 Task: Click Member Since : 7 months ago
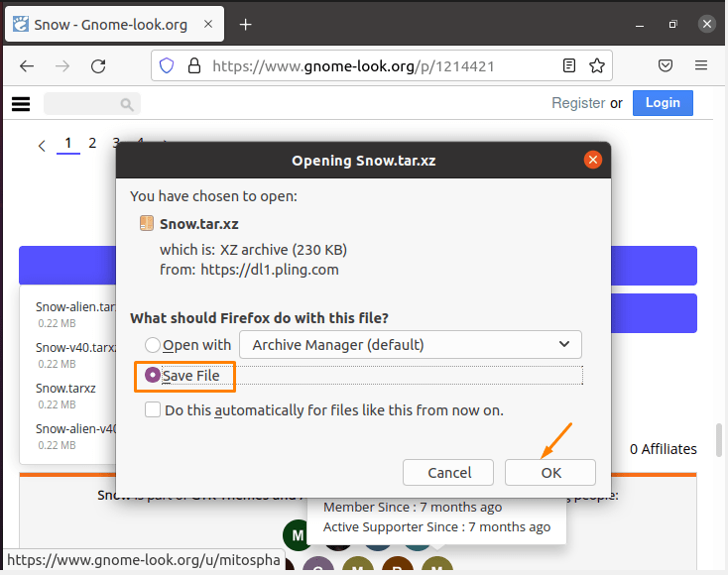(413, 508)
